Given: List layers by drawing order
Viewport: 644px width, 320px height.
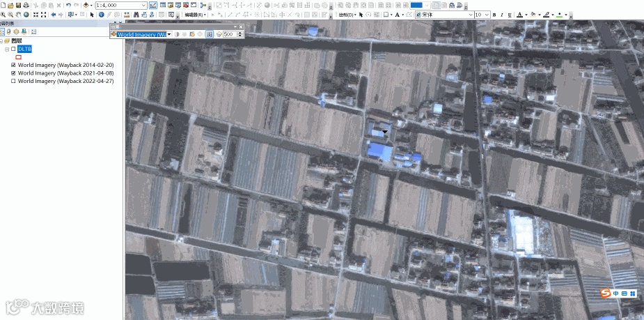Looking at the screenshot, I should (x=1, y=31).
